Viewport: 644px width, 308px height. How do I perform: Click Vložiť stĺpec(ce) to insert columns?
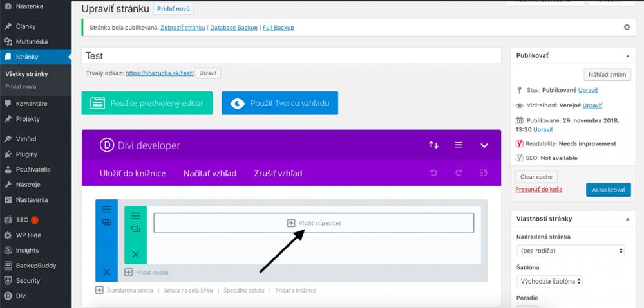point(314,223)
